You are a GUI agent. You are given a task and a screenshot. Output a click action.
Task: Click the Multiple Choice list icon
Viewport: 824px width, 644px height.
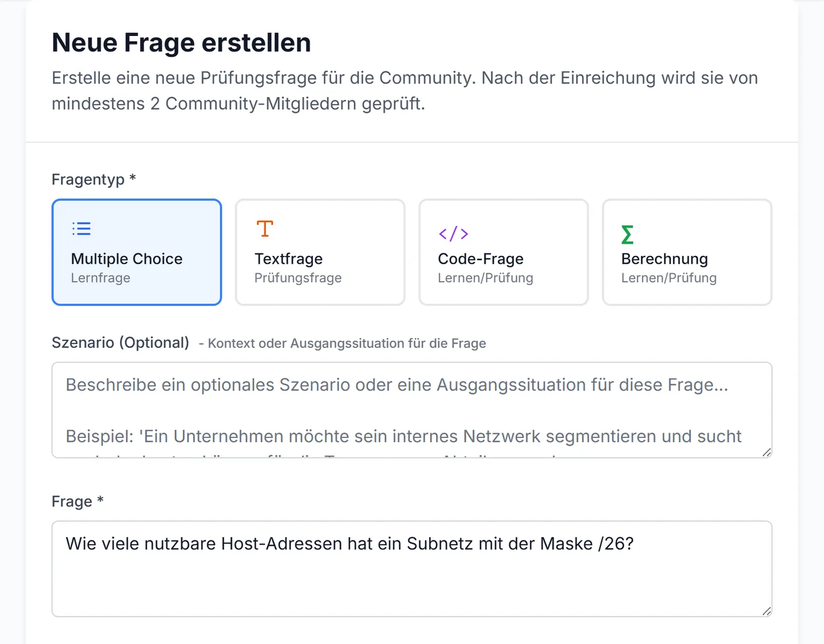pyautogui.click(x=81, y=228)
